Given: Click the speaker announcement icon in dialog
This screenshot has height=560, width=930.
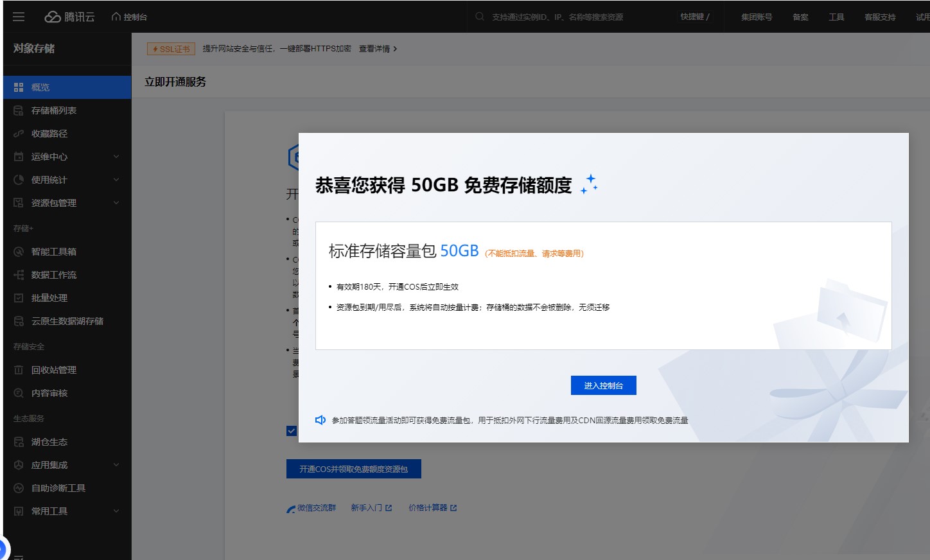Looking at the screenshot, I should coord(320,420).
